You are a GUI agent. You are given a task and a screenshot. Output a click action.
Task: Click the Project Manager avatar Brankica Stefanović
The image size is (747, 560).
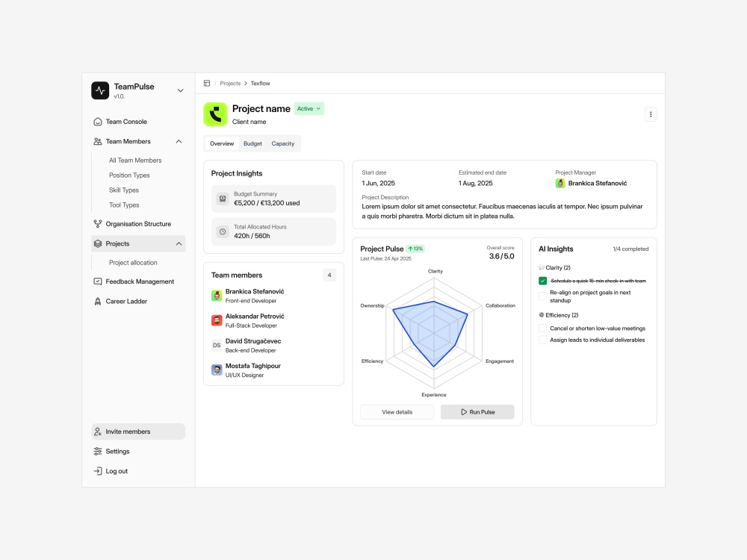coord(560,184)
